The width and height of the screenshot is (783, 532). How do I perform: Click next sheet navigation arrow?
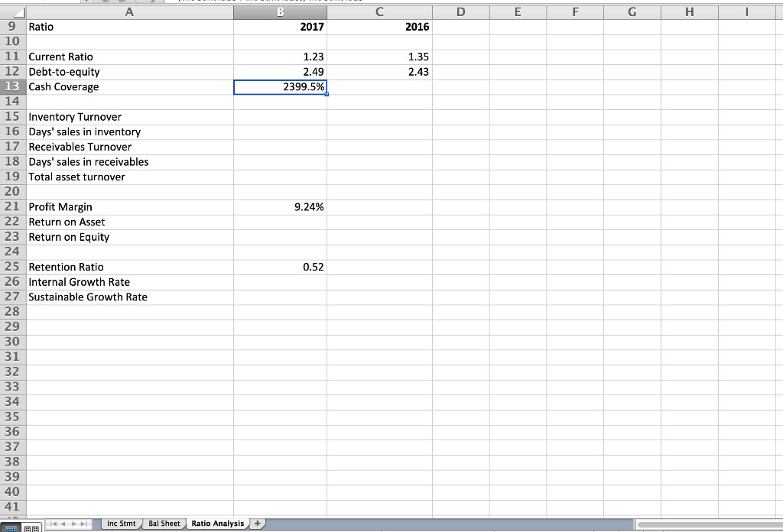(74, 524)
